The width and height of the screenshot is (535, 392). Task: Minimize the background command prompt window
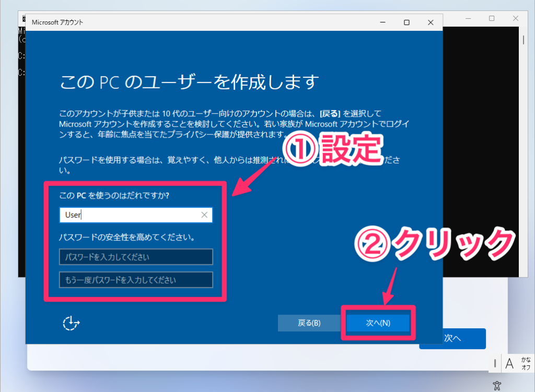click(468, 18)
